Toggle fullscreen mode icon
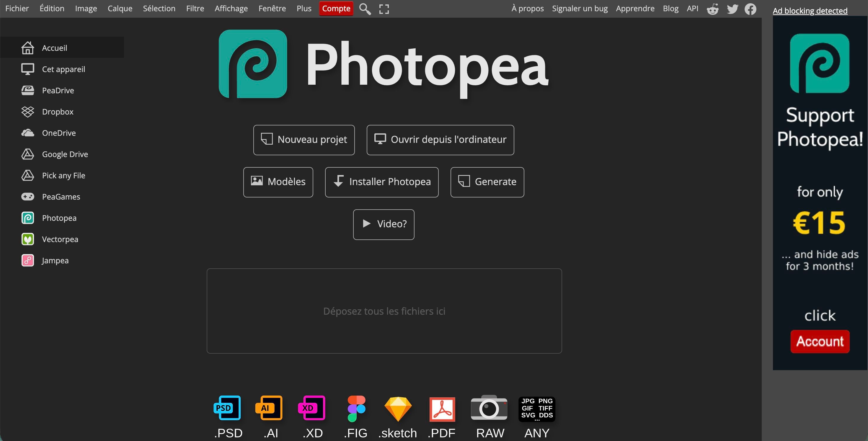 384,9
